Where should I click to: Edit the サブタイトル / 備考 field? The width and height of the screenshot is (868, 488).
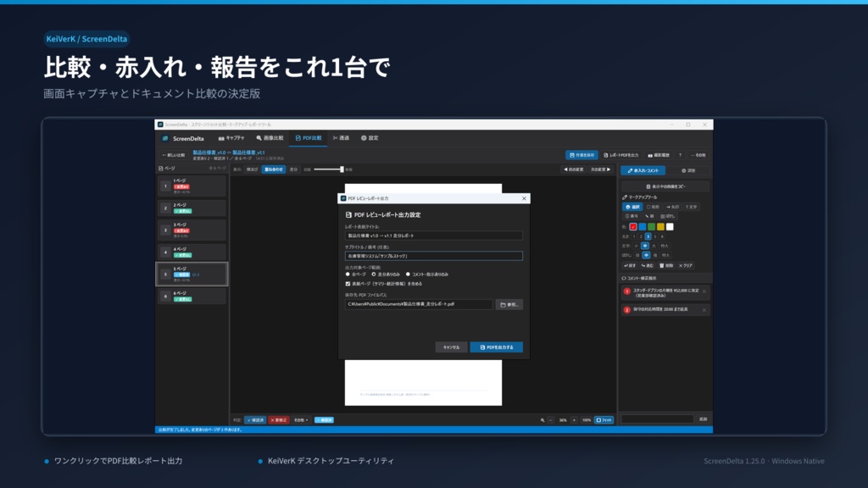click(x=433, y=256)
